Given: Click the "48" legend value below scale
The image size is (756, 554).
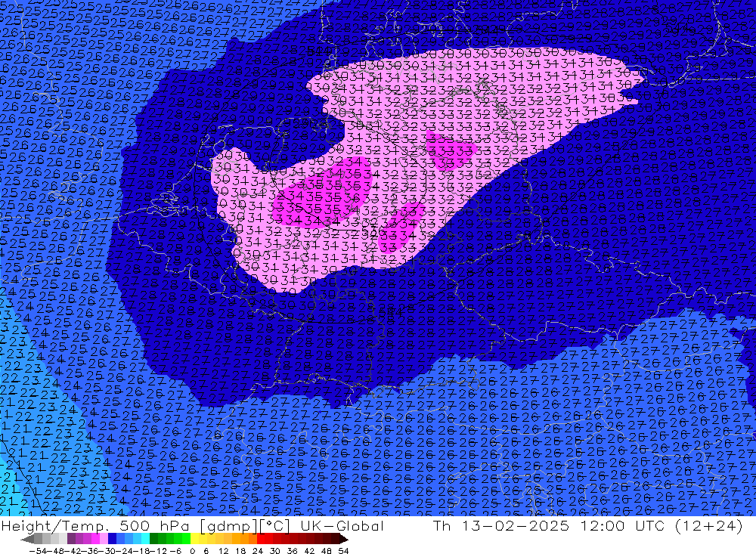Looking at the screenshot, I should click(x=327, y=551).
